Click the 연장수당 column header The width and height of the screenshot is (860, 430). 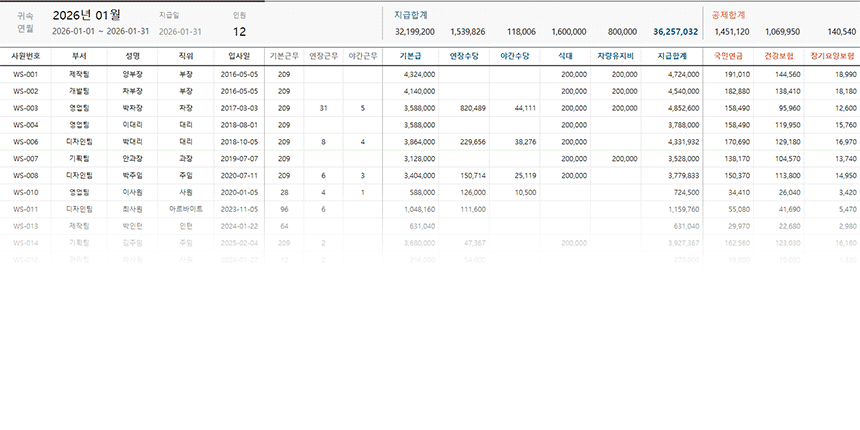(x=464, y=56)
